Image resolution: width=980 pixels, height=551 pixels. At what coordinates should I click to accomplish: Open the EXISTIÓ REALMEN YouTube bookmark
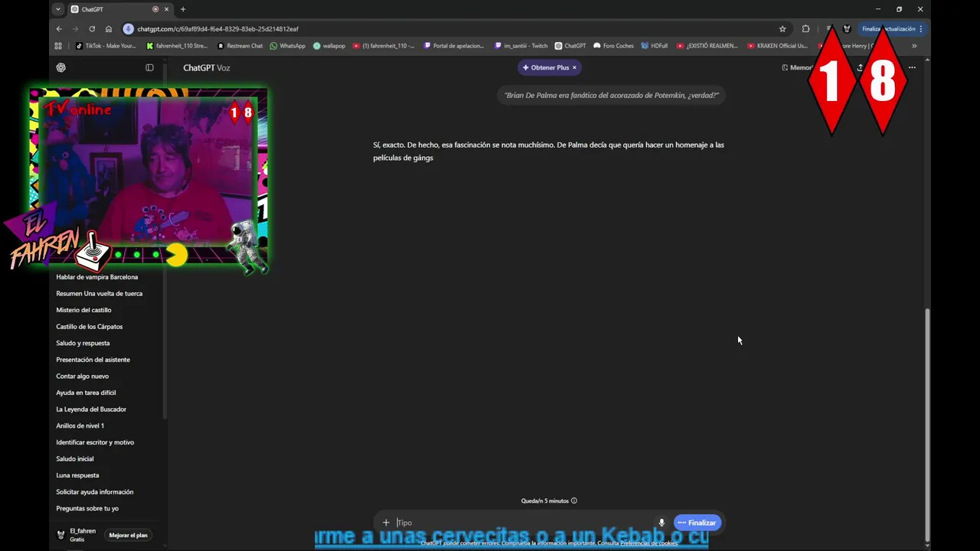coord(707,46)
